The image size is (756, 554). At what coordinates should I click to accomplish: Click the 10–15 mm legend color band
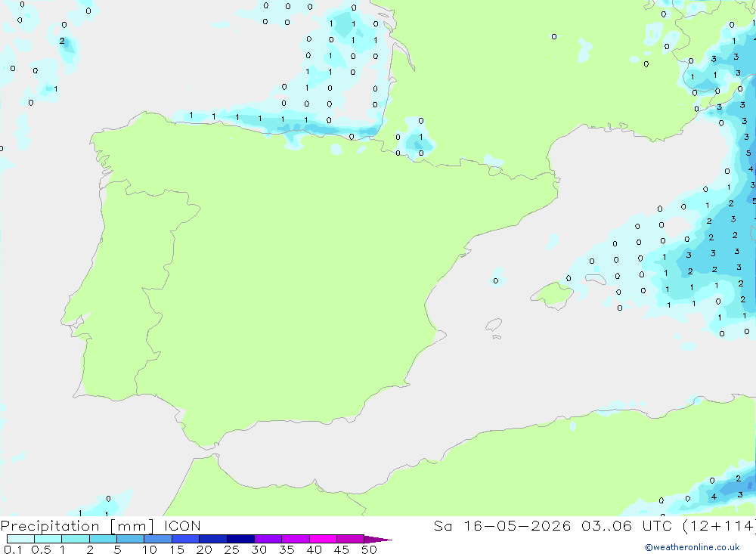click(158, 539)
